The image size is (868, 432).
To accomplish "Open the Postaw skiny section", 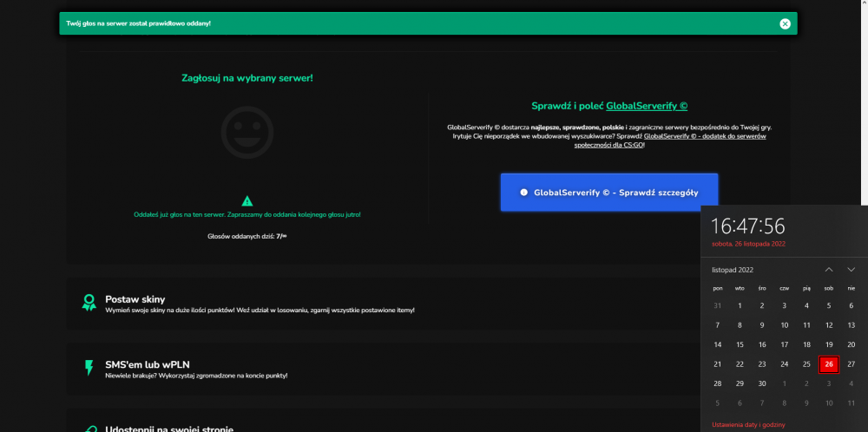I will [x=384, y=304].
